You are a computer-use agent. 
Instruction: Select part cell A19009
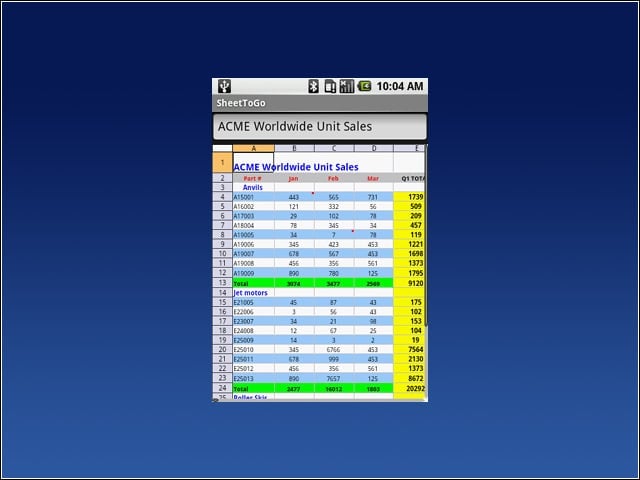click(253, 273)
